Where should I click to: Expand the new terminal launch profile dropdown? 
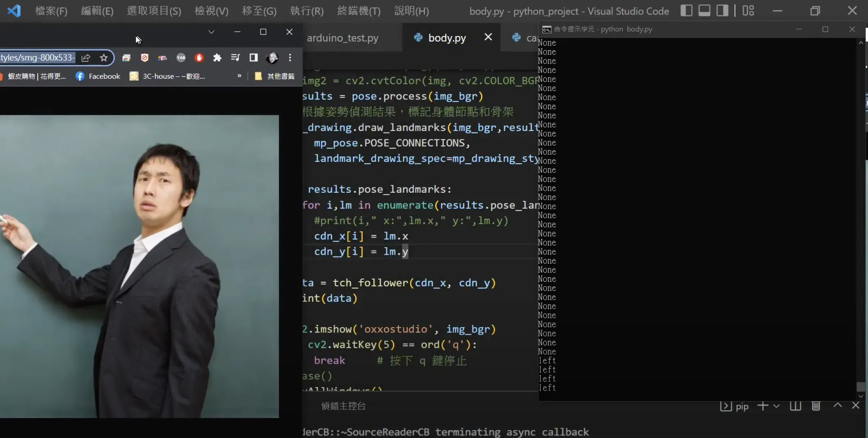click(777, 406)
